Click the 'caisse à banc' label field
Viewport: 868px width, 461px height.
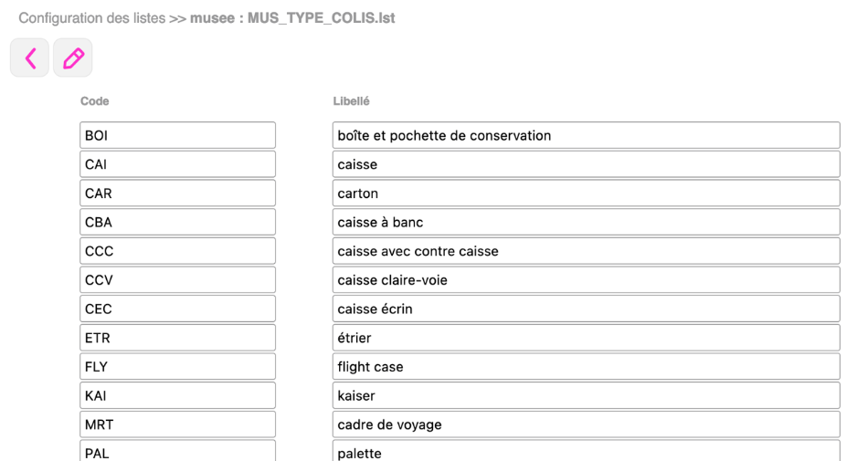[x=586, y=222]
